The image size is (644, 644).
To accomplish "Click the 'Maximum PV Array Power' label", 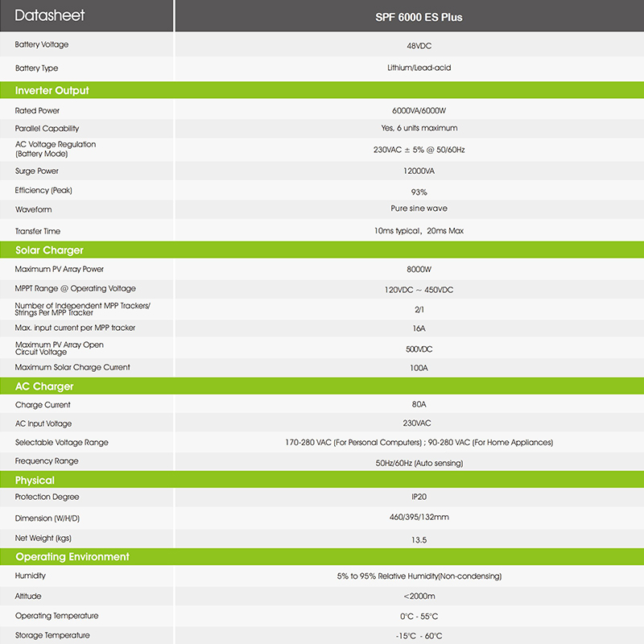I will click(x=59, y=270).
